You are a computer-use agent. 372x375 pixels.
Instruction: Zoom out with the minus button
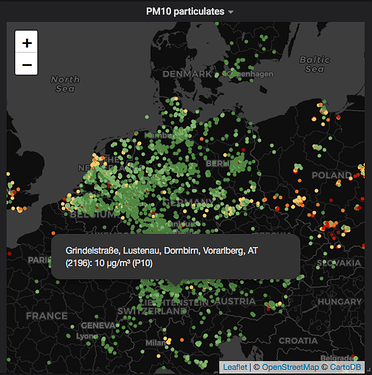(x=27, y=64)
